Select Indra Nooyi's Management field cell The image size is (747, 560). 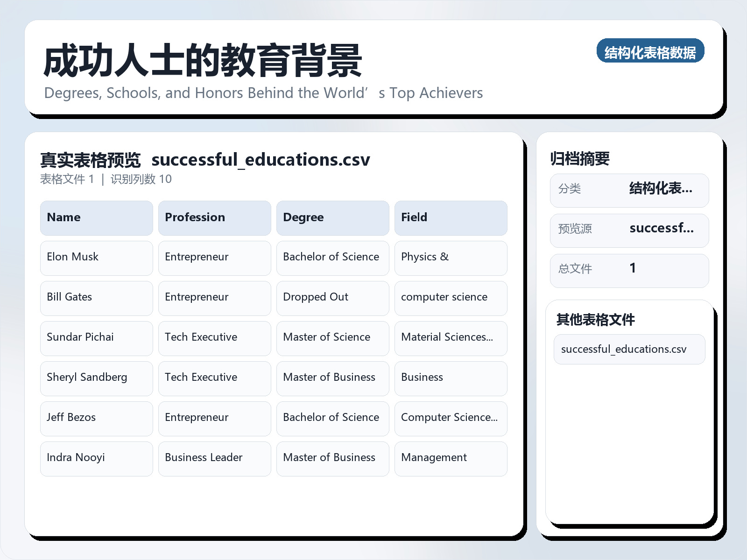[451, 458]
